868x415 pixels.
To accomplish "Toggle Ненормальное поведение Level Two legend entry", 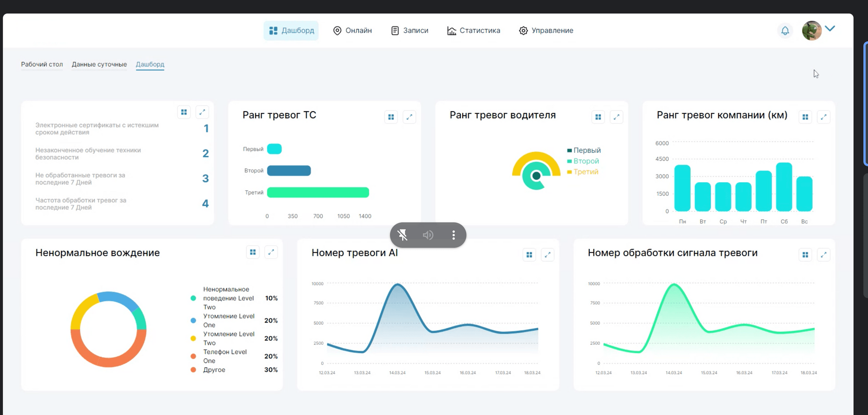I will 234,298.
